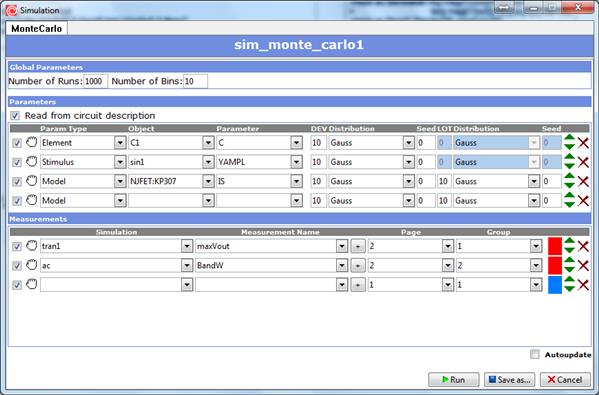This screenshot has height=395, width=599.
Task: Delete the NJFET:KP307 model parameter row
Action: (x=583, y=181)
